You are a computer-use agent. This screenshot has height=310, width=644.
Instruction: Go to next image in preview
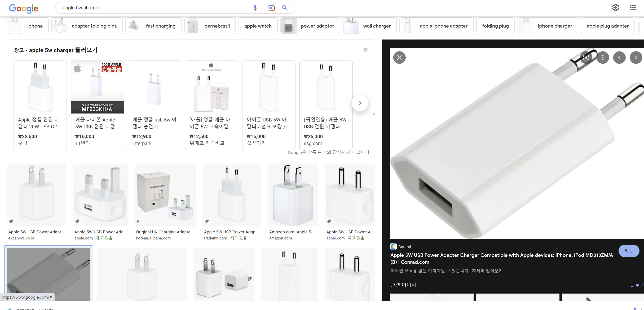click(x=636, y=58)
